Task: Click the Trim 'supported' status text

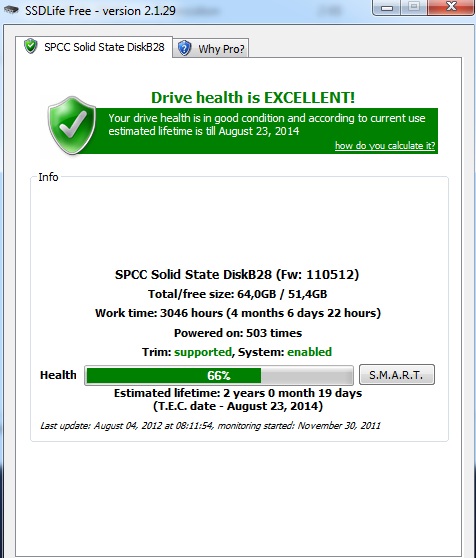Action: coord(203,352)
